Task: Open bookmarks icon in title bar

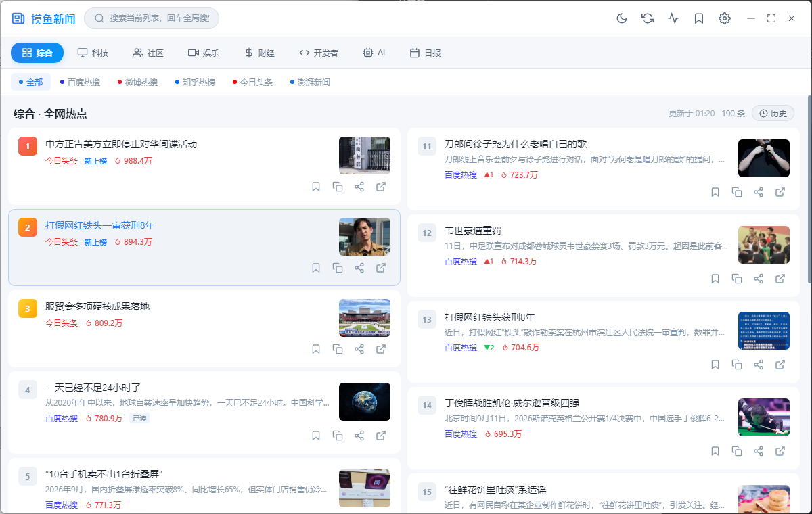Action: pyautogui.click(x=699, y=18)
